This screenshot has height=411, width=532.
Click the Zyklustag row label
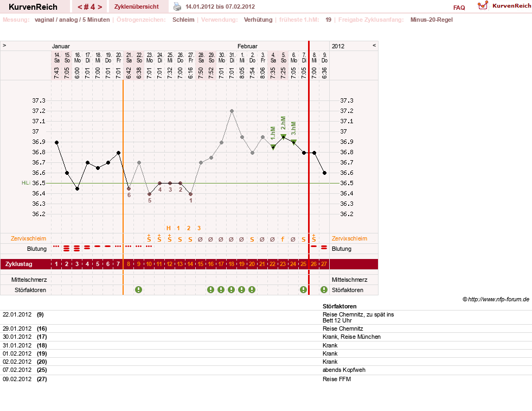pyautogui.click(x=18, y=264)
